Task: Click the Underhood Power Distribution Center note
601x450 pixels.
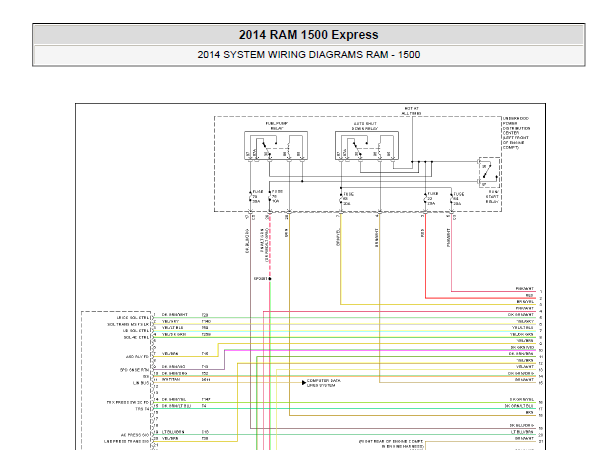Action: pyautogui.click(x=516, y=133)
